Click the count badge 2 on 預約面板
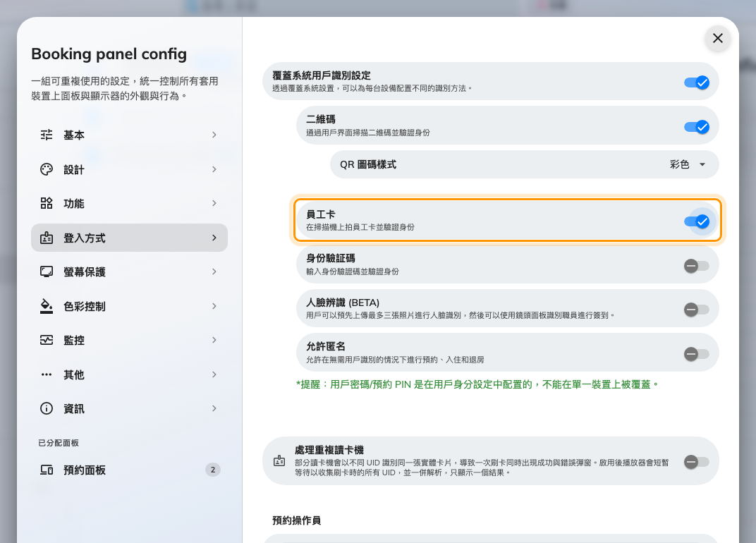The image size is (756, 543). point(213,470)
